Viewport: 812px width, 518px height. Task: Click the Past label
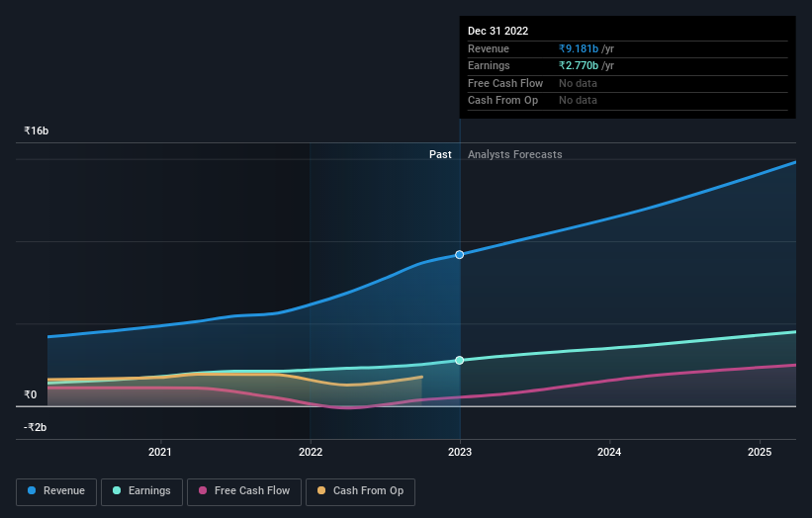(x=440, y=154)
